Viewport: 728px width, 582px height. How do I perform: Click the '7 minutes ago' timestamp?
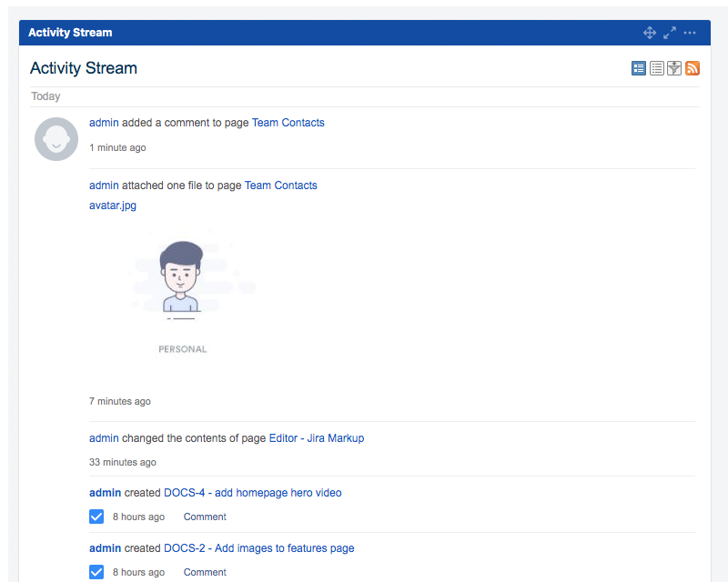tap(120, 401)
